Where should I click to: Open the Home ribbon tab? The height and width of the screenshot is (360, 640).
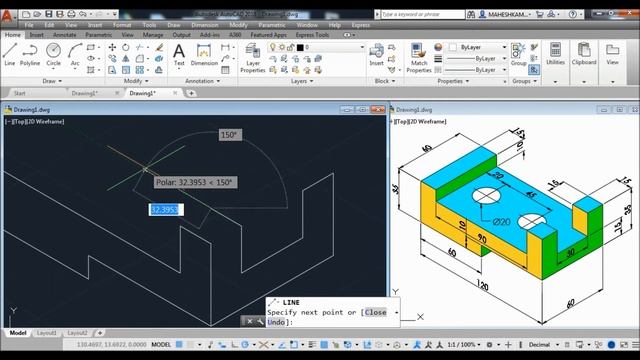(13, 35)
